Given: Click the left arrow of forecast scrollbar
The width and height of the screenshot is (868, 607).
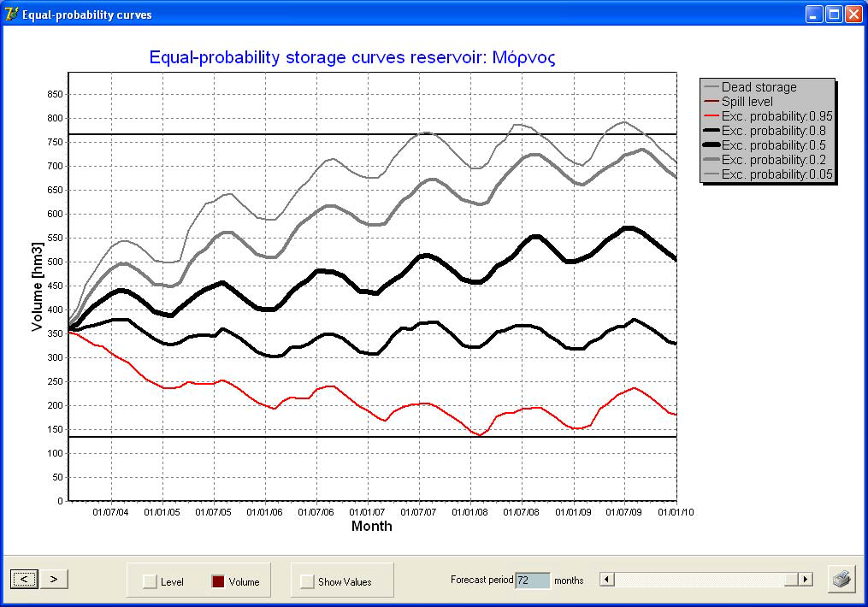Looking at the screenshot, I should 607,580.
